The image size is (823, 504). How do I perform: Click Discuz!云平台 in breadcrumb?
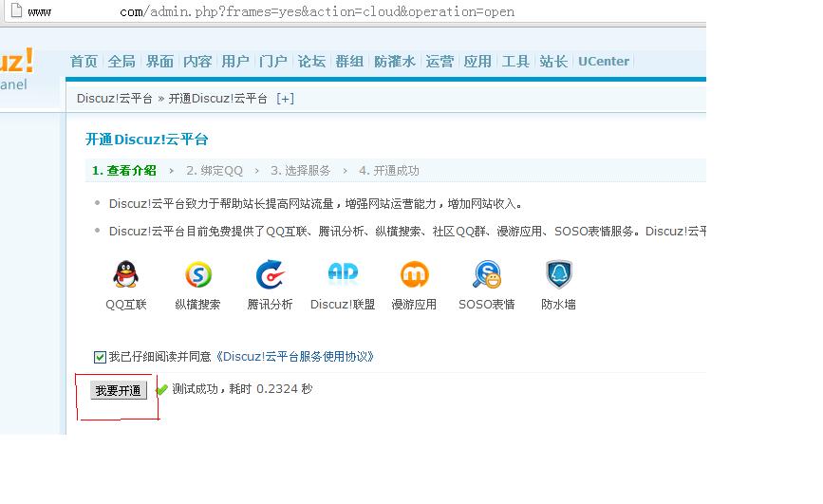pos(115,99)
